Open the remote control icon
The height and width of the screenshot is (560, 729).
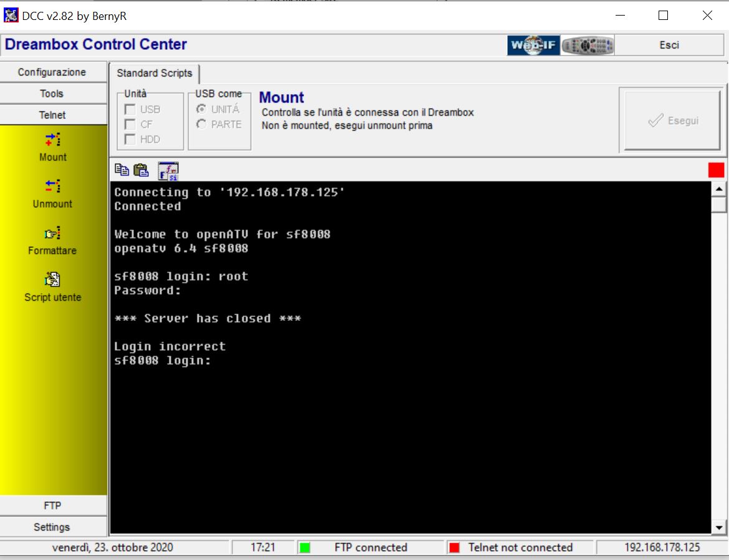click(587, 45)
